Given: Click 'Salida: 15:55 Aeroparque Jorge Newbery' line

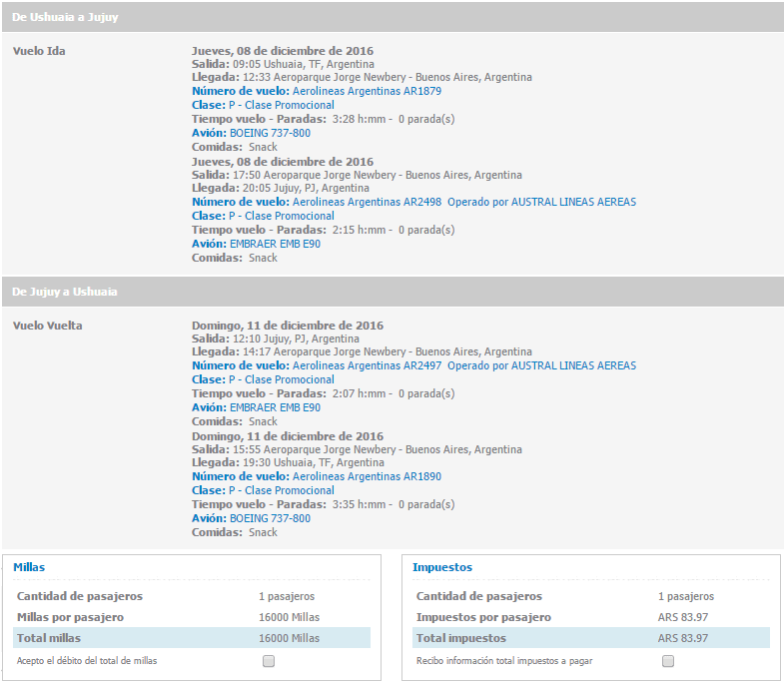Looking at the screenshot, I should [357, 449].
